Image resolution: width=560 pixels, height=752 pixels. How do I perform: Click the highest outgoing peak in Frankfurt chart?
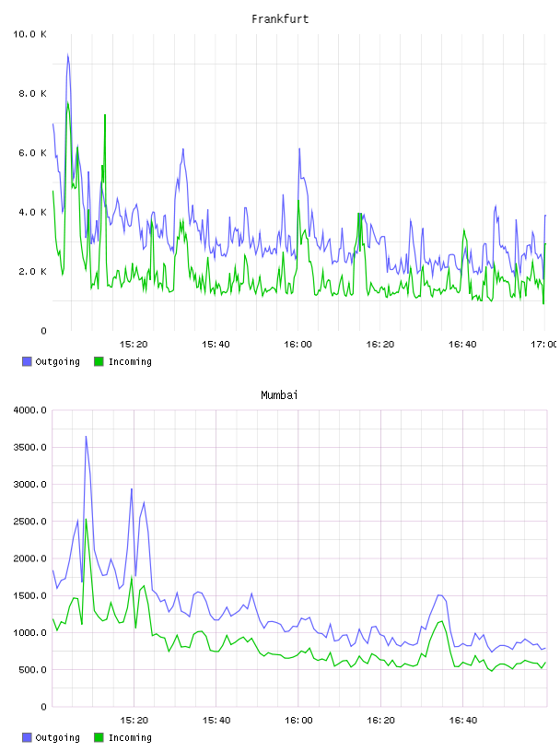coord(68,55)
